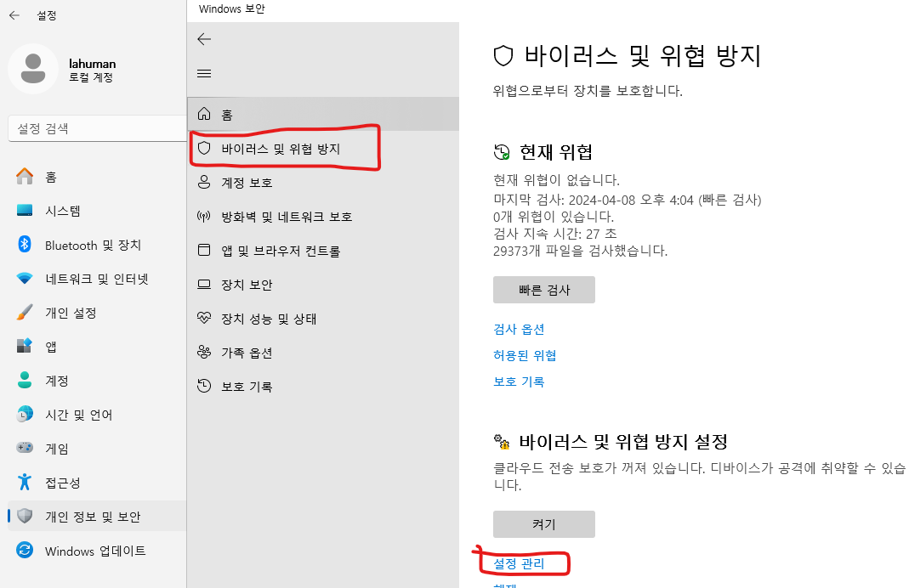Click the 켜기 button for cloud protection
Image resolution: width=909 pixels, height=588 pixels.
pyautogui.click(x=543, y=524)
